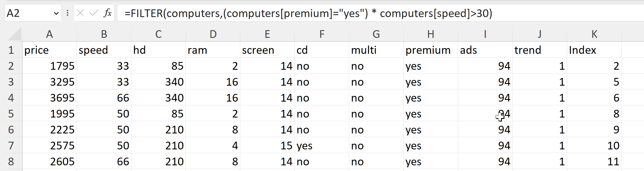
Task: Select row 5 header
Action: [11, 114]
